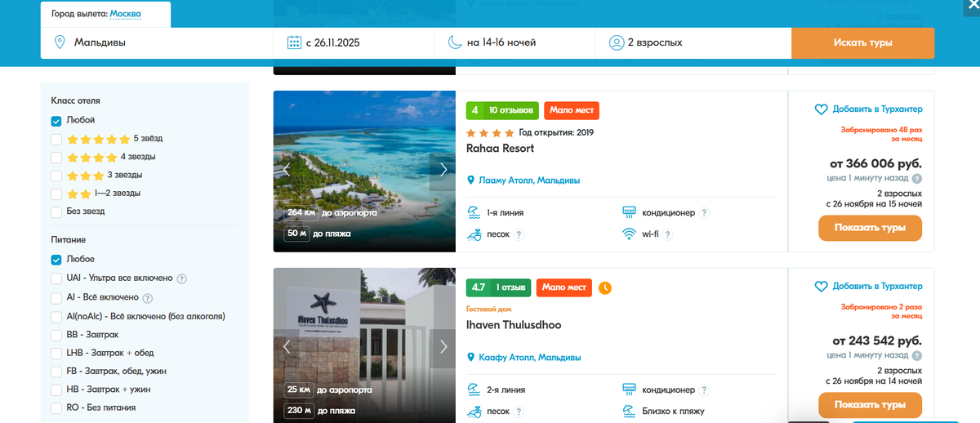This screenshot has height=423, width=980.
Task: Show next photo of Rahaa Resort
Action: [x=443, y=170]
